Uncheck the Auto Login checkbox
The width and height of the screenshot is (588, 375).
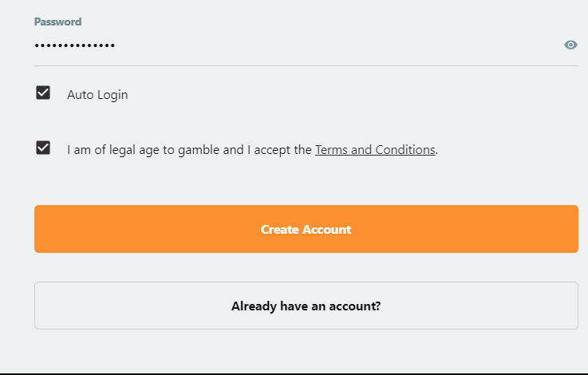tap(43, 93)
